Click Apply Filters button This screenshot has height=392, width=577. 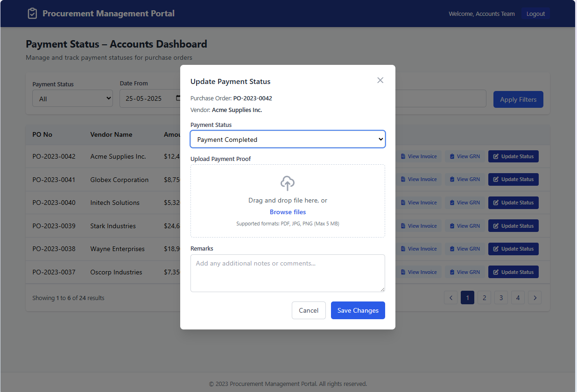coord(518,99)
